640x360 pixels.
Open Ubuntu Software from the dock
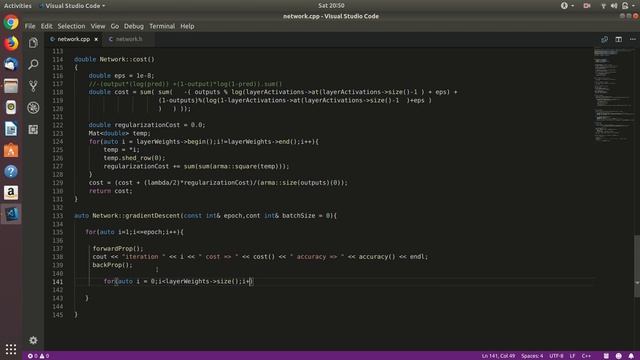coord(11,150)
